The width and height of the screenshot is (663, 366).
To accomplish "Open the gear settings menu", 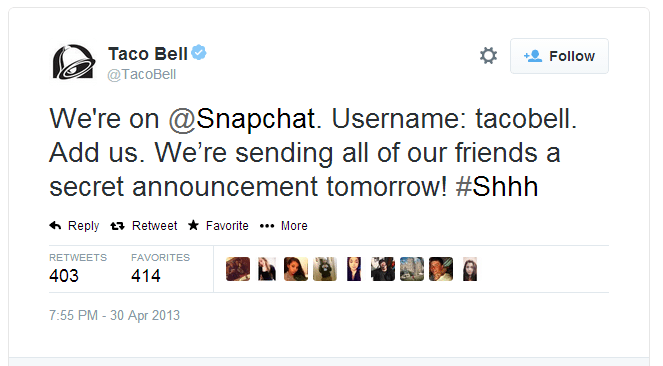I will 488,56.
